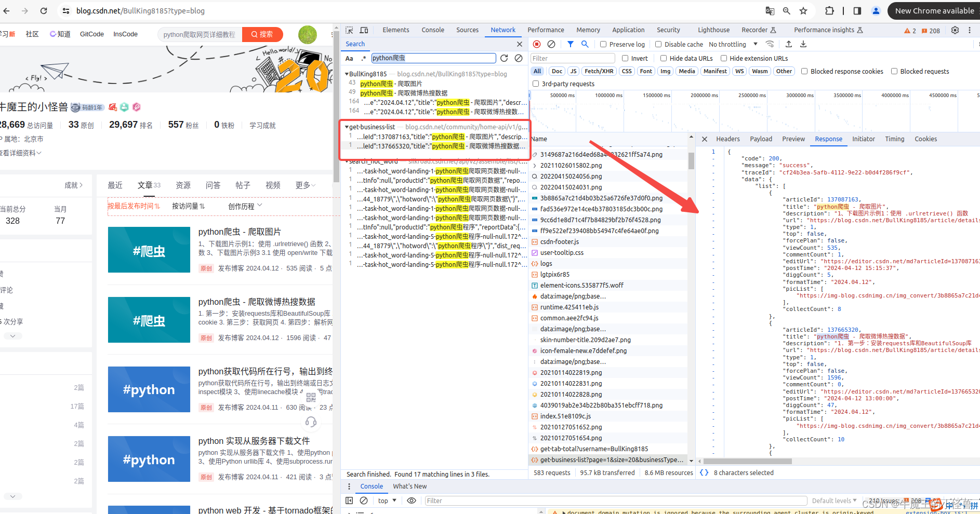Toggle the network filter funnel icon
Viewport: 980px width, 514px height.
coord(571,44)
